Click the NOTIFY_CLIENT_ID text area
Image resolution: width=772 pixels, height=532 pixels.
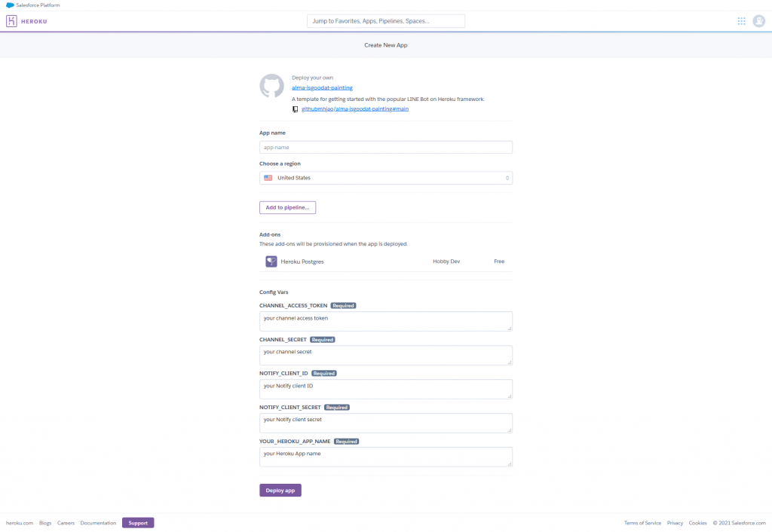(x=385, y=390)
